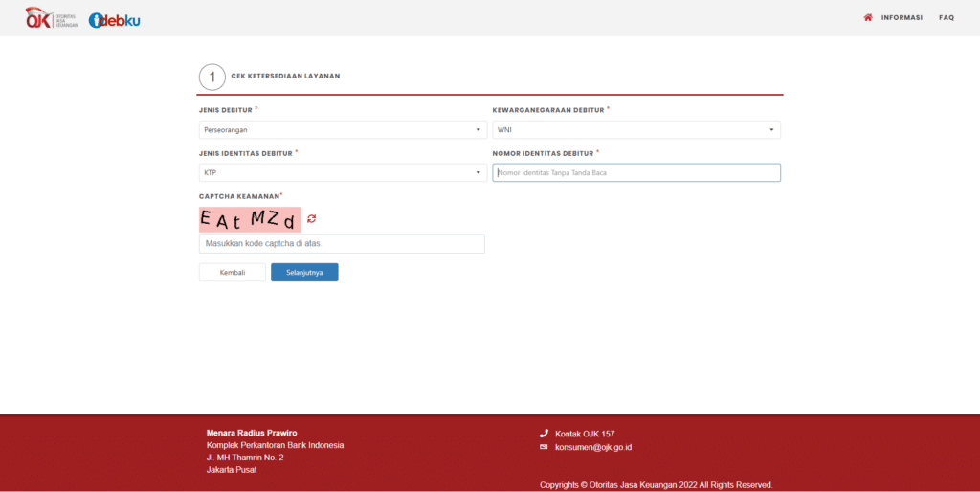980x492 pixels.
Task: Click the Nomor Identitas Debitur label
Action: click(x=544, y=153)
